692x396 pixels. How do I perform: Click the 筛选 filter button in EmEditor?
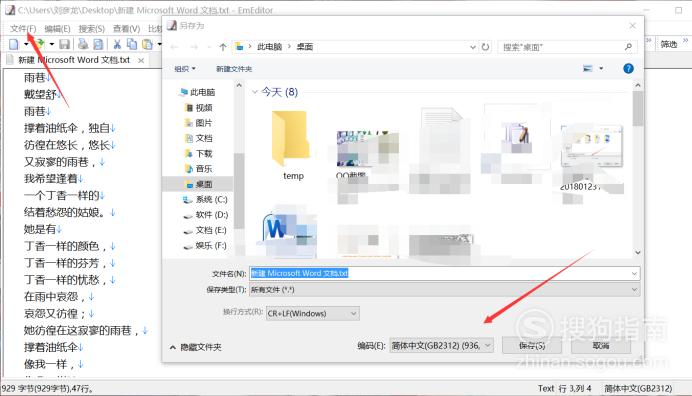669,44
